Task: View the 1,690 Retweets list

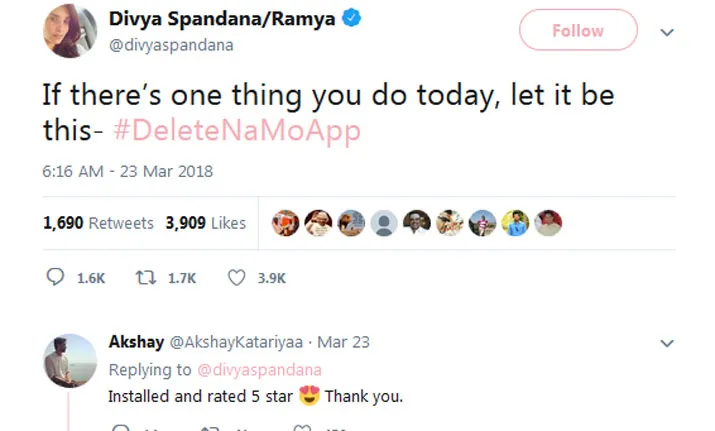Action: point(98,223)
